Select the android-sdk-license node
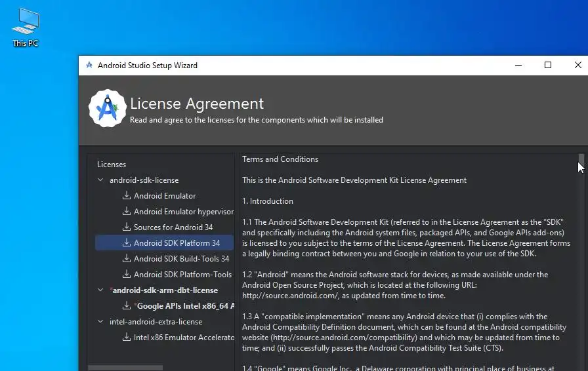Viewport: 588px width, 371px height. click(144, 180)
